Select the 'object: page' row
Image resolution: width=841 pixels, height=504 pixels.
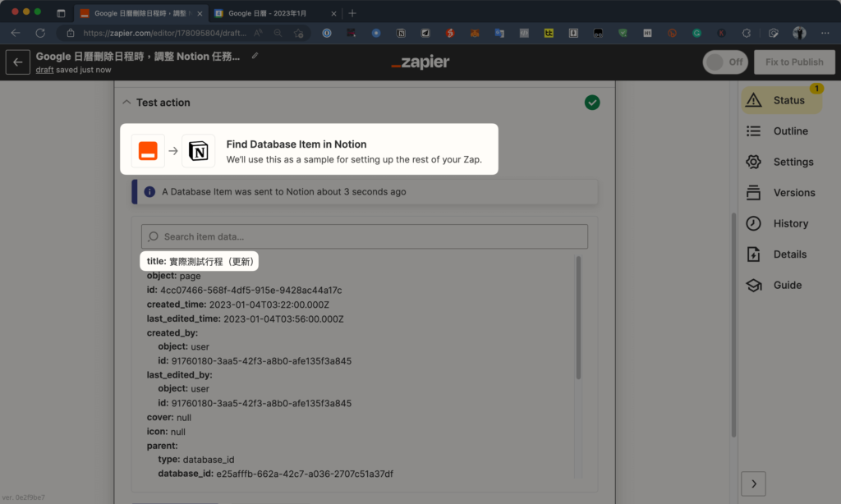click(174, 276)
